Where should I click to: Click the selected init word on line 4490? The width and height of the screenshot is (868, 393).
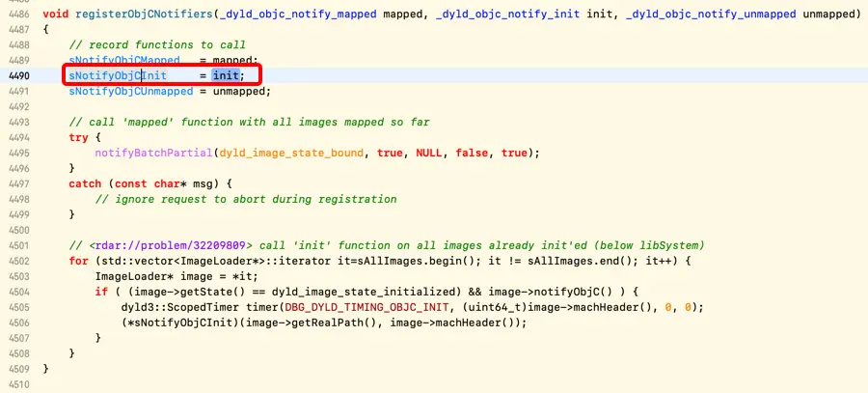(226, 75)
